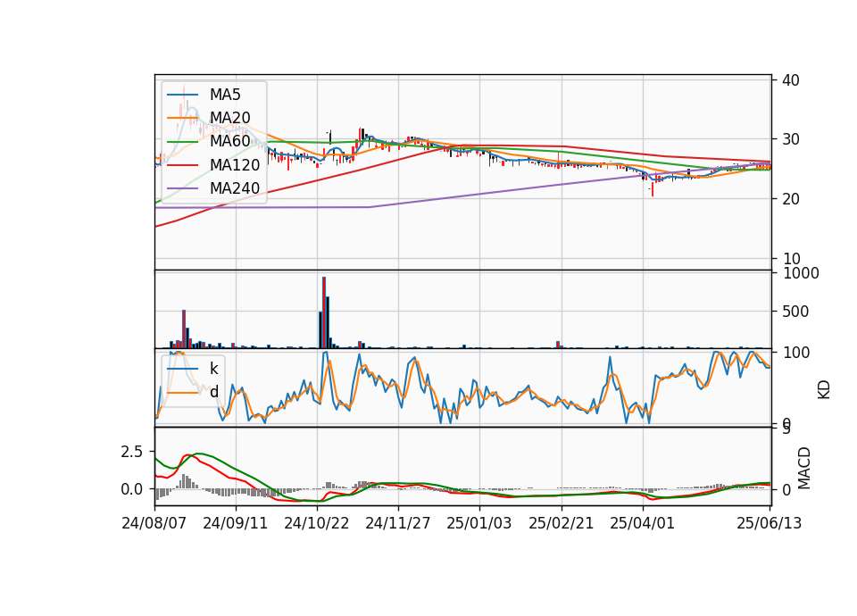Image resolution: width=857 pixels, height=616 pixels.
Task: Click the 25/02/21 date label
Action: point(562,523)
